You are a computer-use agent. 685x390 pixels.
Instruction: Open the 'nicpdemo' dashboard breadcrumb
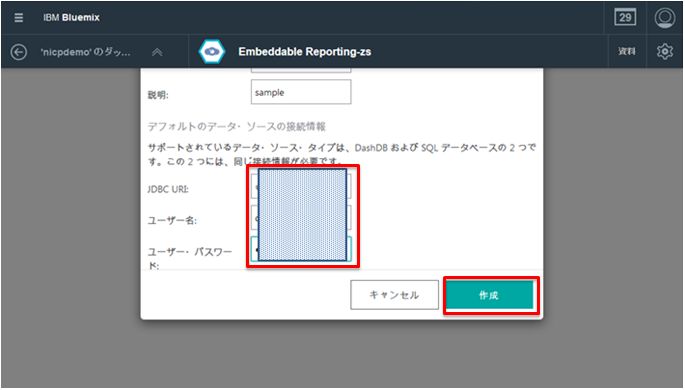tap(85, 52)
